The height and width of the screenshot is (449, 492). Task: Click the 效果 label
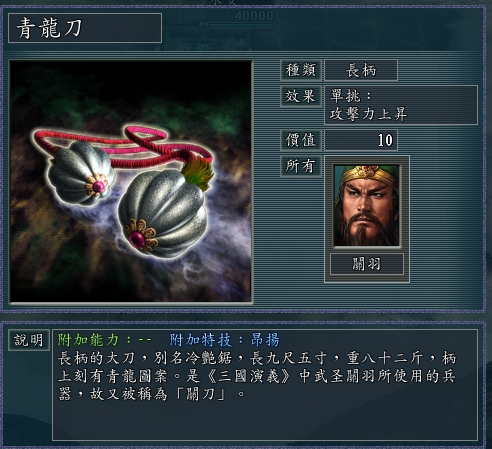coord(301,96)
